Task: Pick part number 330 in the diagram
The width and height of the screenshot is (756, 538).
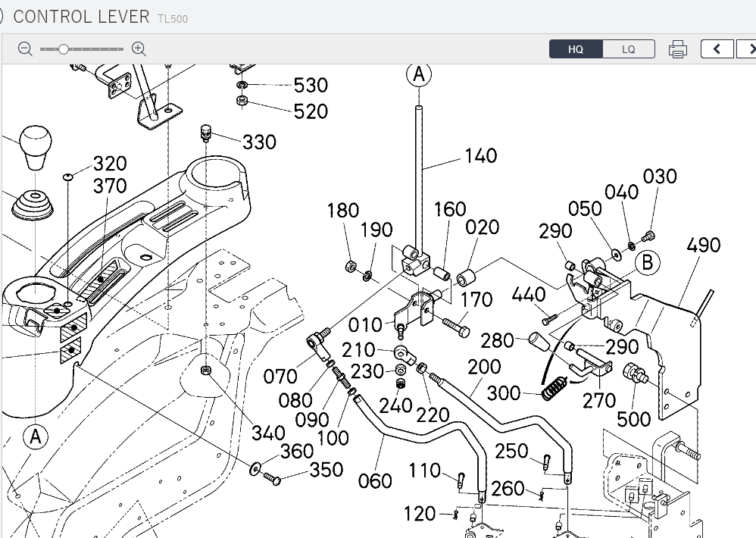Action: 259,142
